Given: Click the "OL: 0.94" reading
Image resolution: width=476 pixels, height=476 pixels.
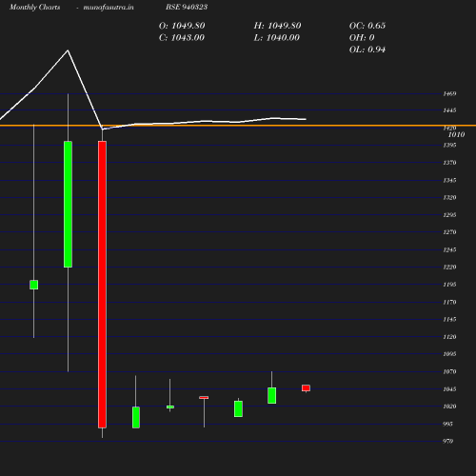Looking at the screenshot, I should point(367,50).
